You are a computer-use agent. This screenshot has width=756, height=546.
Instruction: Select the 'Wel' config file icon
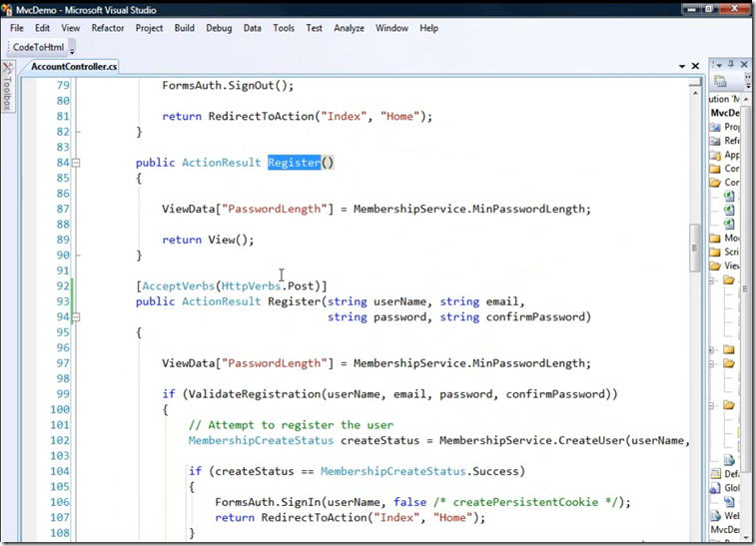coord(715,516)
